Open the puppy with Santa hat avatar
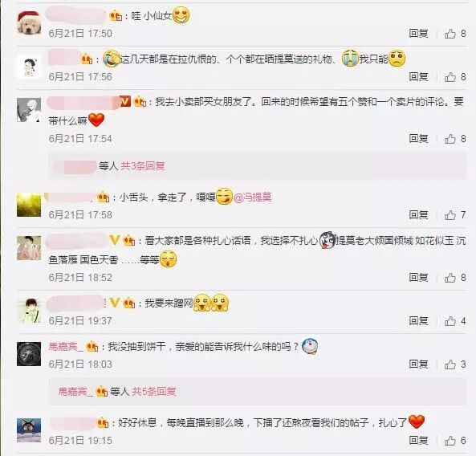Viewport: 476px width, 456px height. (x=29, y=22)
